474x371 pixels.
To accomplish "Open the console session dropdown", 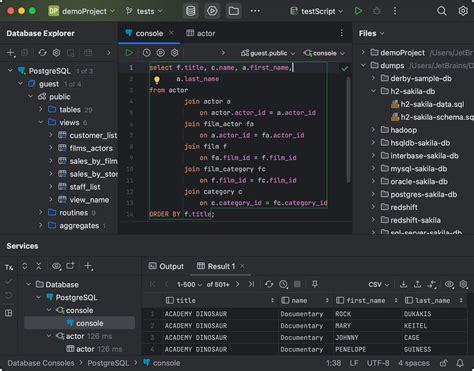I will pos(324,53).
